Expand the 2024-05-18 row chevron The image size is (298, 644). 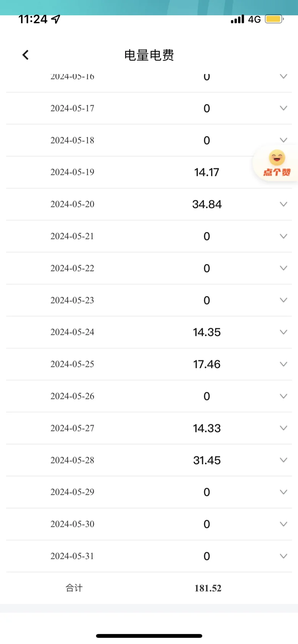pos(283,140)
